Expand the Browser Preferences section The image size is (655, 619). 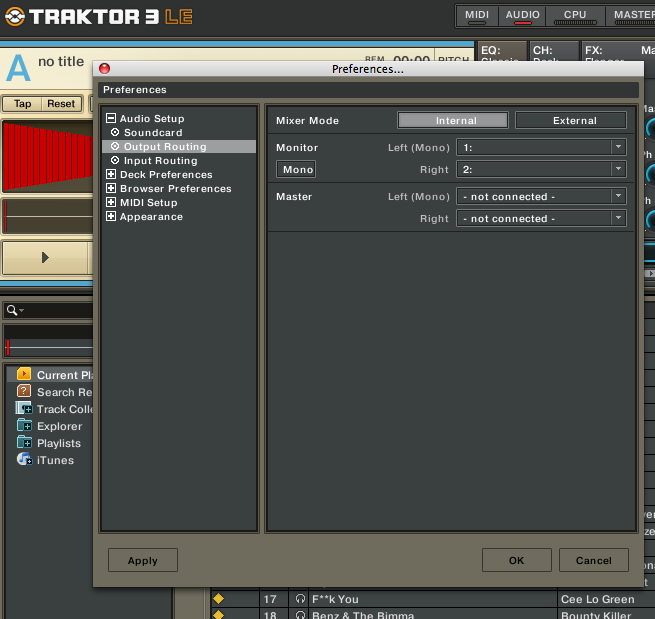click(x=111, y=188)
